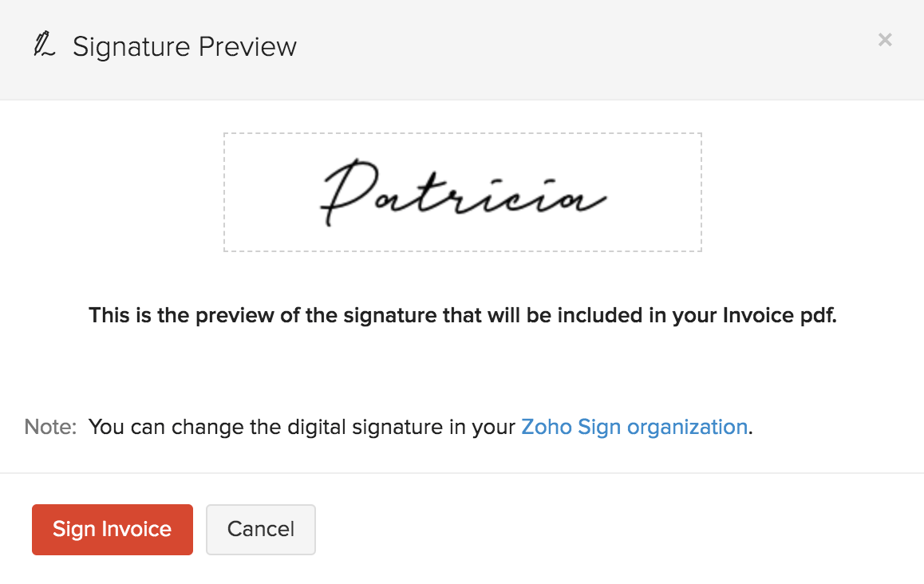The image size is (924, 584).
Task: Dismiss the Signature Preview modal via X
Action: [x=885, y=39]
